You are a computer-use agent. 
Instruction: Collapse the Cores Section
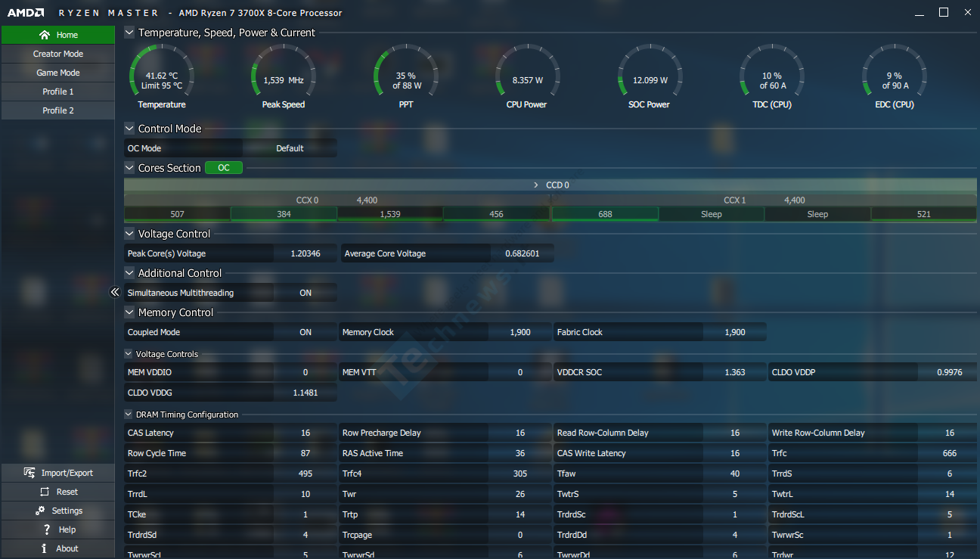coord(129,168)
